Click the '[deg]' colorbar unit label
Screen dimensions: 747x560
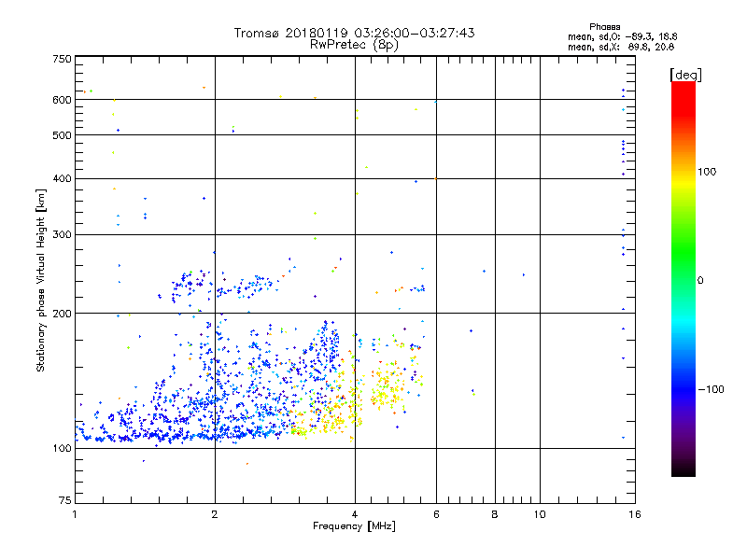(685, 75)
